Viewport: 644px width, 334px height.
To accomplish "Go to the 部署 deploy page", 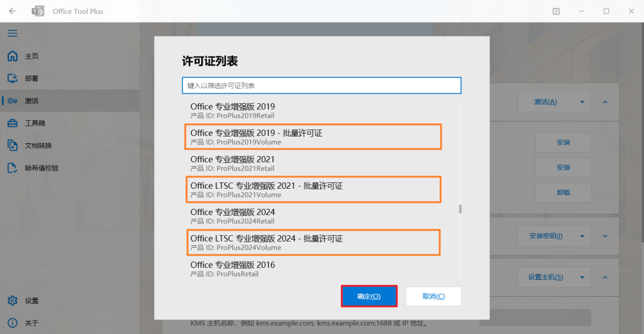I will click(x=70, y=78).
